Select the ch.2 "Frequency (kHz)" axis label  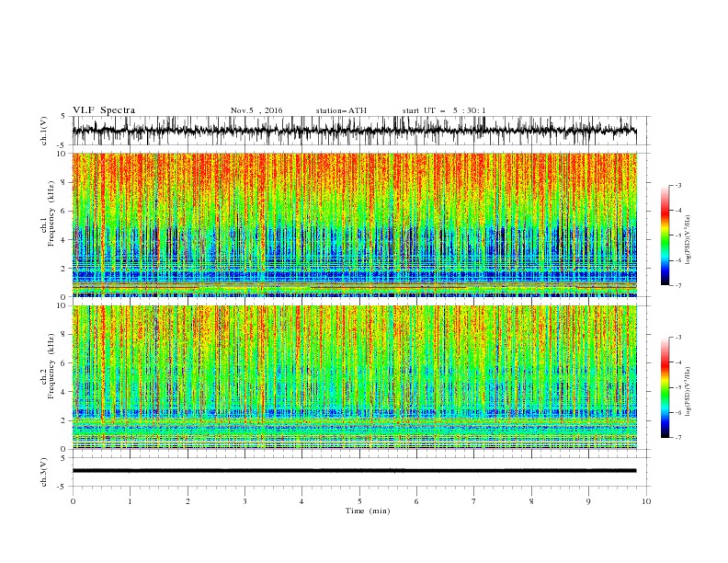coord(51,366)
